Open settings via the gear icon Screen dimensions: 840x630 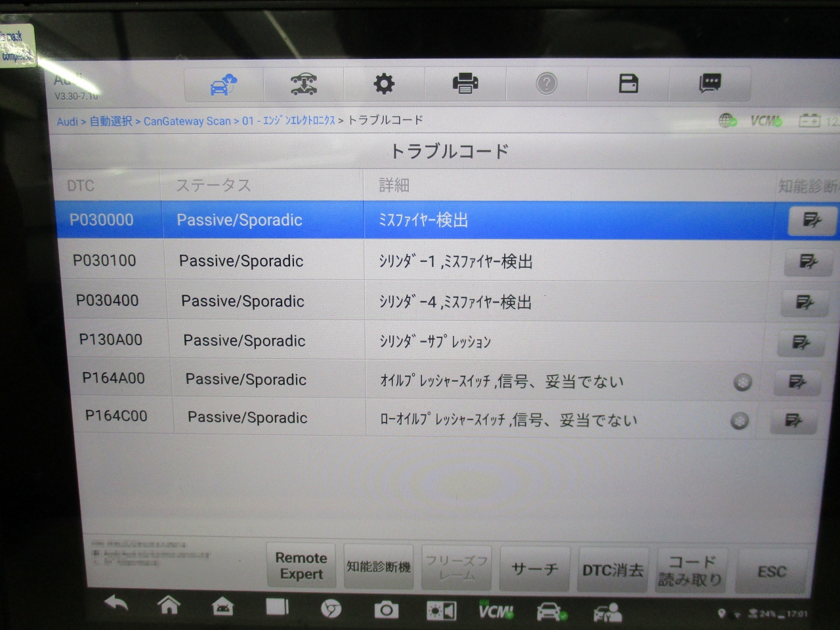(x=384, y=84)
